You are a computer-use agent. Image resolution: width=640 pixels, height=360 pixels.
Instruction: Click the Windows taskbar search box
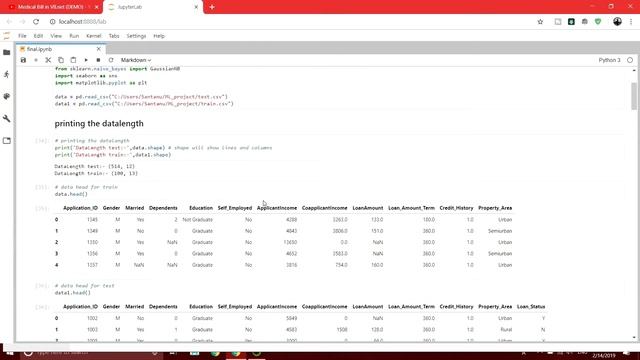pyautogui.click(x=92, y=353)
